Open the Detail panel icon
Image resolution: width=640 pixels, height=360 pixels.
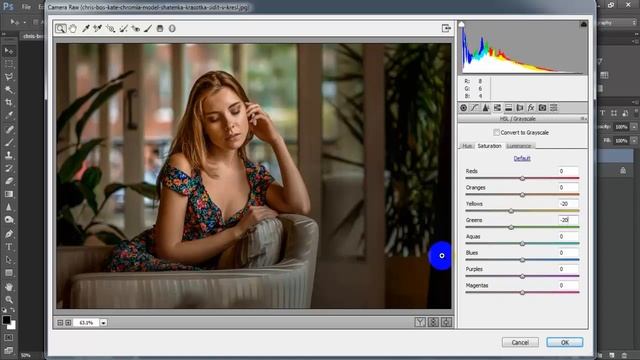[486, 108]
